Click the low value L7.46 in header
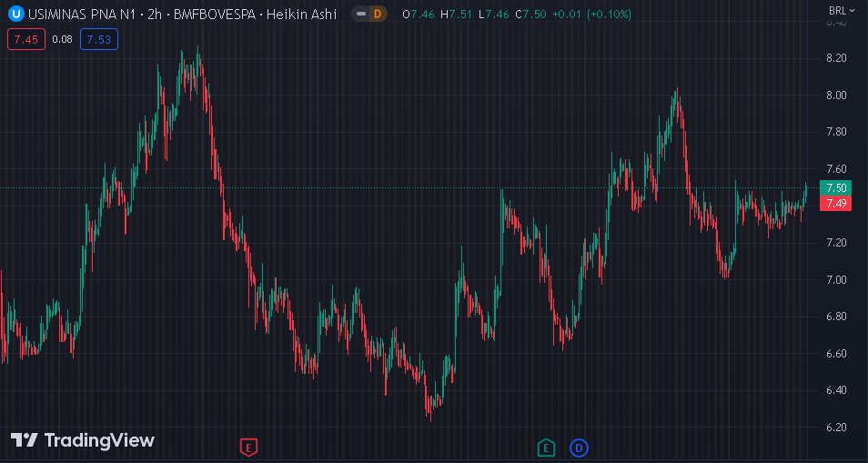 coord(495,14)
